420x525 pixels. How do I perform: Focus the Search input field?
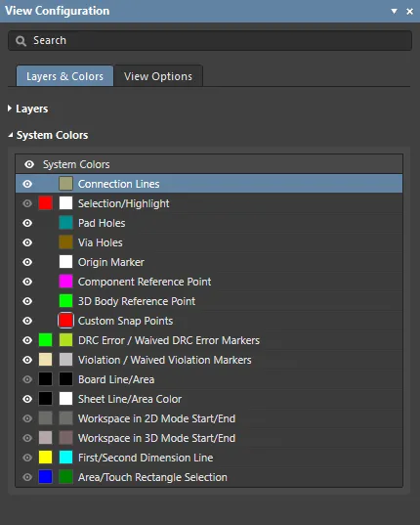210,40
